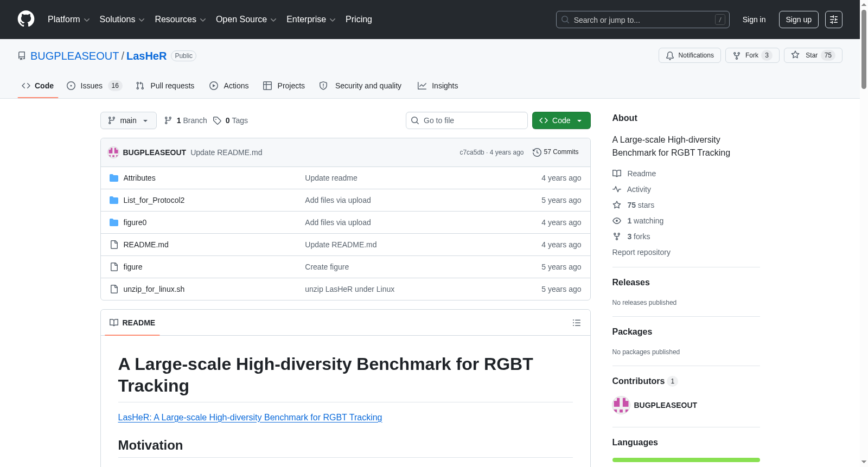Select the book icon beside the Readme link
Viewport: 868px width, 467px height.
tap(617, 174)
